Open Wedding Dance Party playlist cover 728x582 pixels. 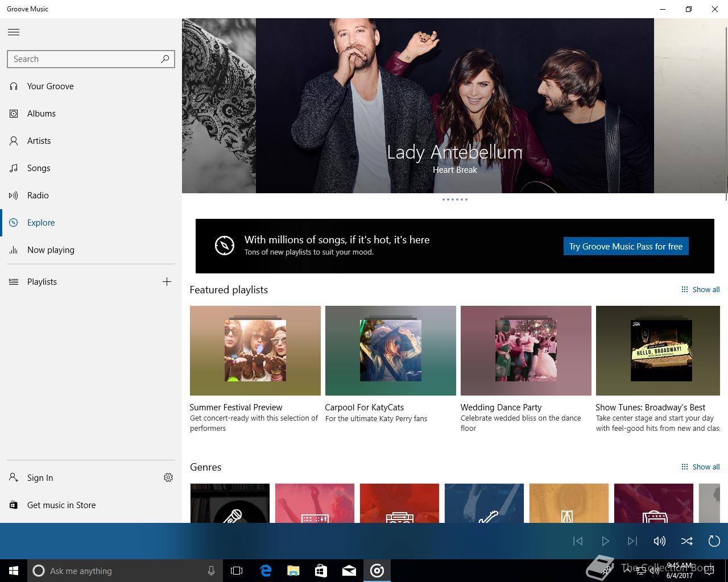click(x=526, y=351)
